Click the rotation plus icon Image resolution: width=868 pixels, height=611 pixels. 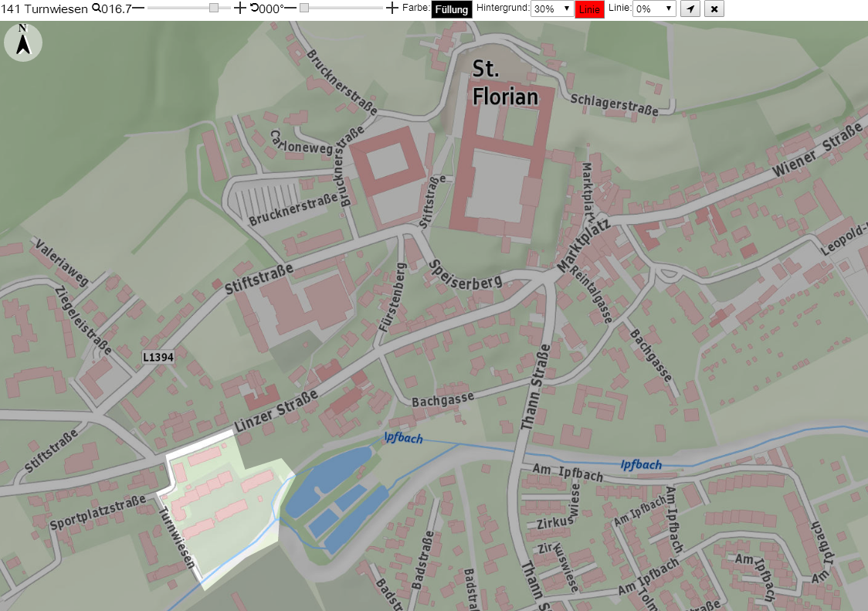(392, 8)
